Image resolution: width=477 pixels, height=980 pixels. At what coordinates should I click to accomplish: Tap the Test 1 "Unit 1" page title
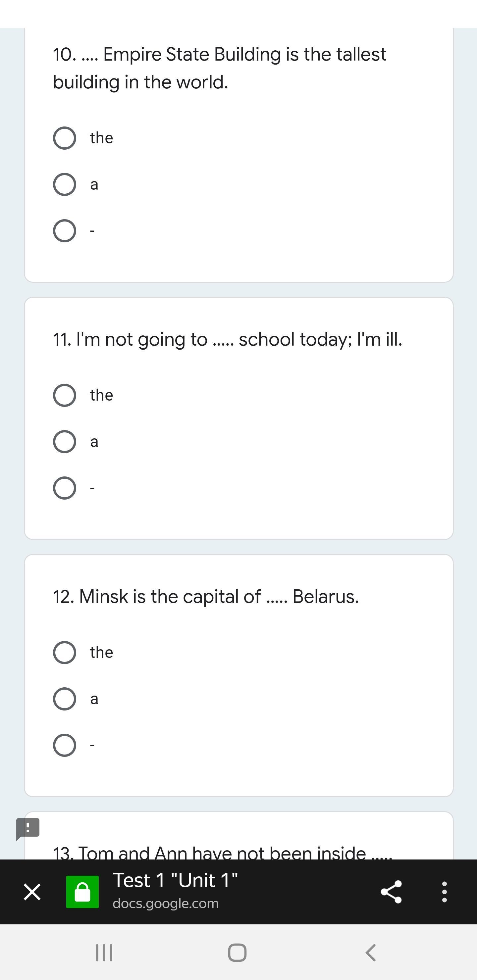[175, 880]
